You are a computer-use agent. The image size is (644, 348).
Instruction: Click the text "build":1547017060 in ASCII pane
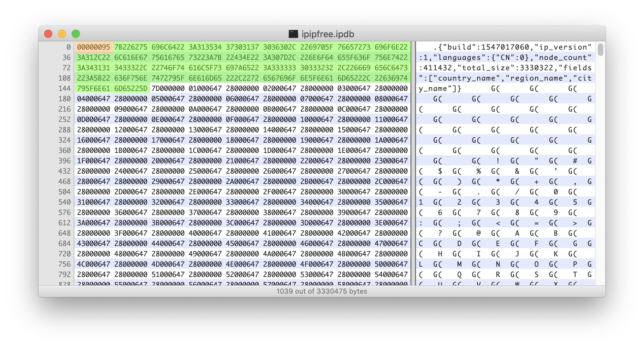click(486, 47)
